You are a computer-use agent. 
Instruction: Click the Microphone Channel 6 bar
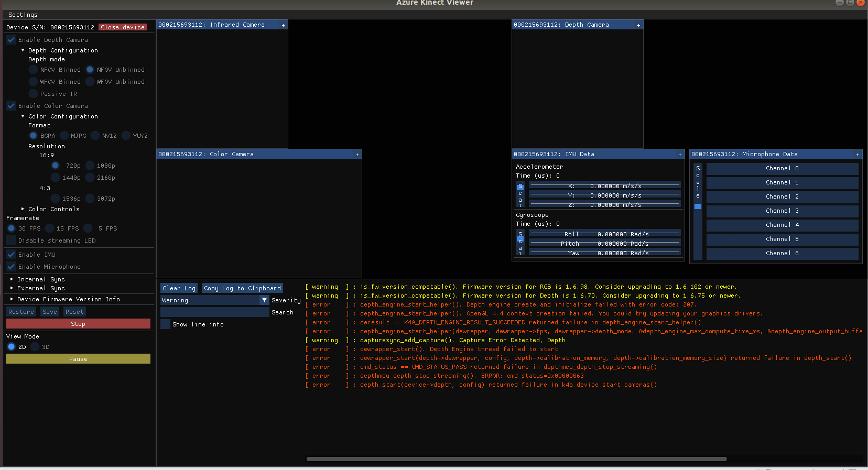pos(782,254)
